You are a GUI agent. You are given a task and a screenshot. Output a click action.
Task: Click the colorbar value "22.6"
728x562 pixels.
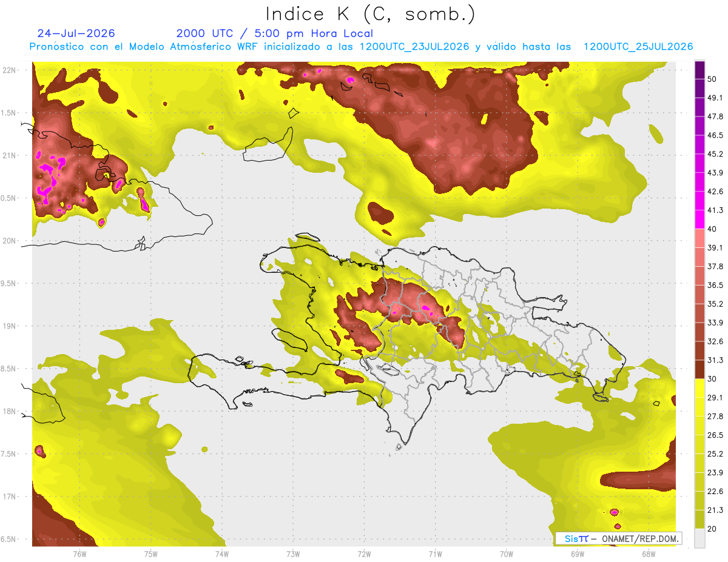point(715,491)
